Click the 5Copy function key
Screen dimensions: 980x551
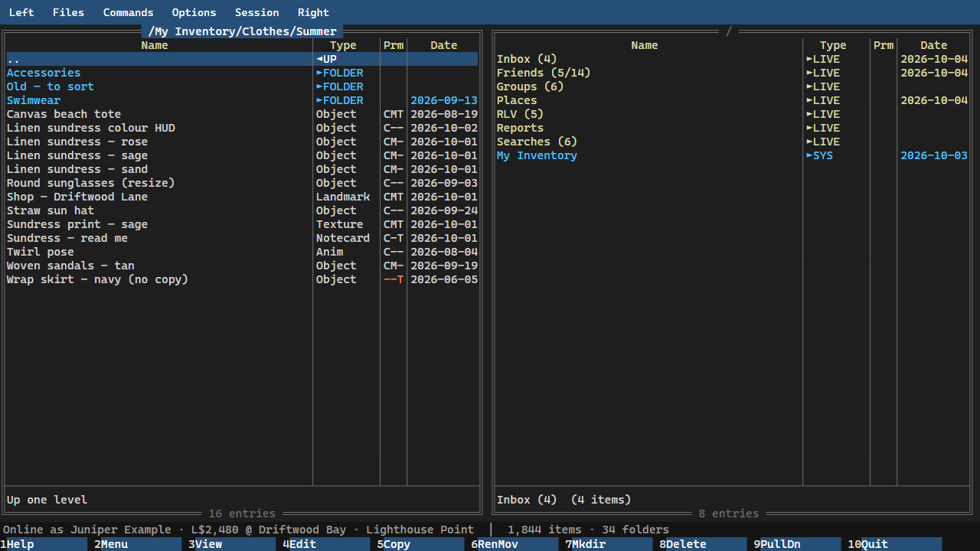coord(420,544)
